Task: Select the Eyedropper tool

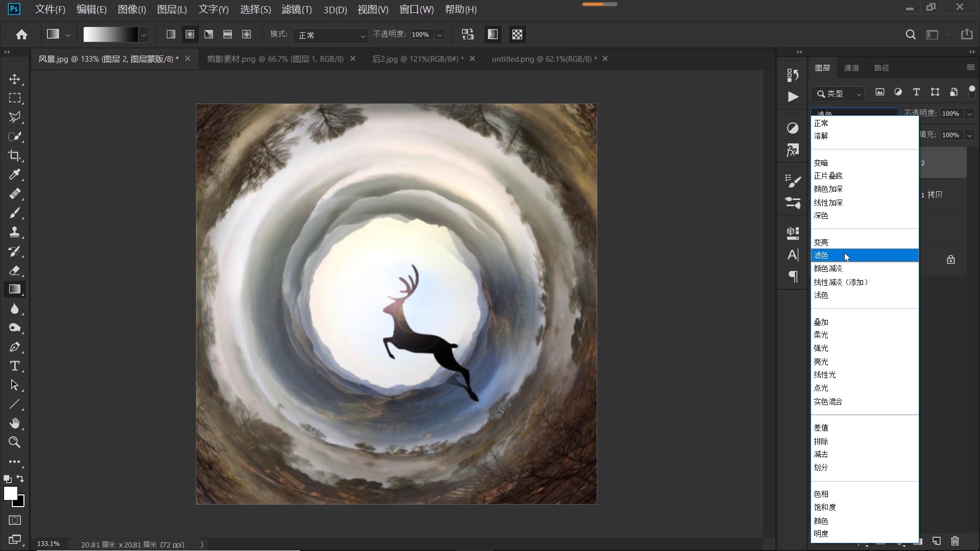Action: click(x=15, y=174)
